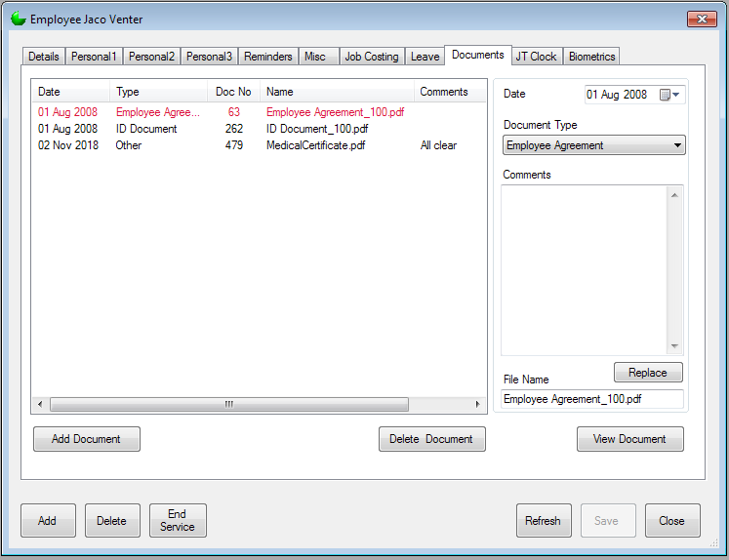This screenshot has height=560, width=729.
Task: Click the list's horizontal scrollbar thumb
Action: 229,404
